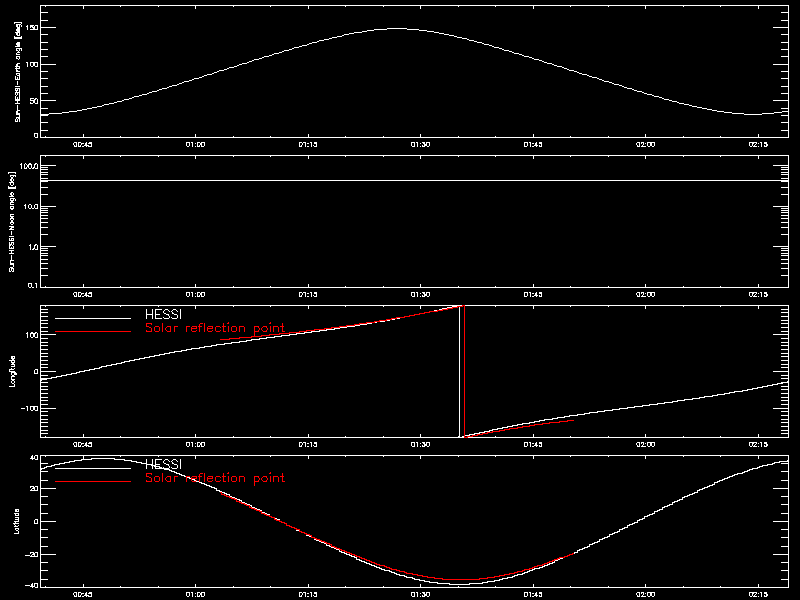Click the 'Sun-HESSI-Earth angle [deg]' axis title
The width and height of the screenshot is (800, 600).
[18, 71]
